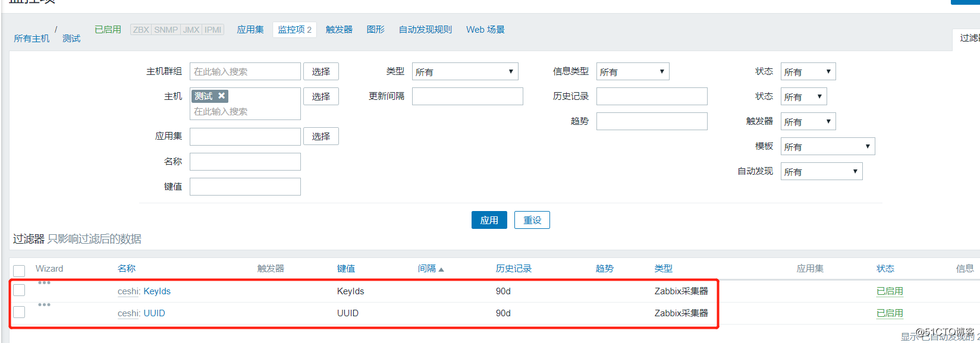Click the 应用 filter button
Viewport: 980px width, 343px height.
tap(489, 220)
